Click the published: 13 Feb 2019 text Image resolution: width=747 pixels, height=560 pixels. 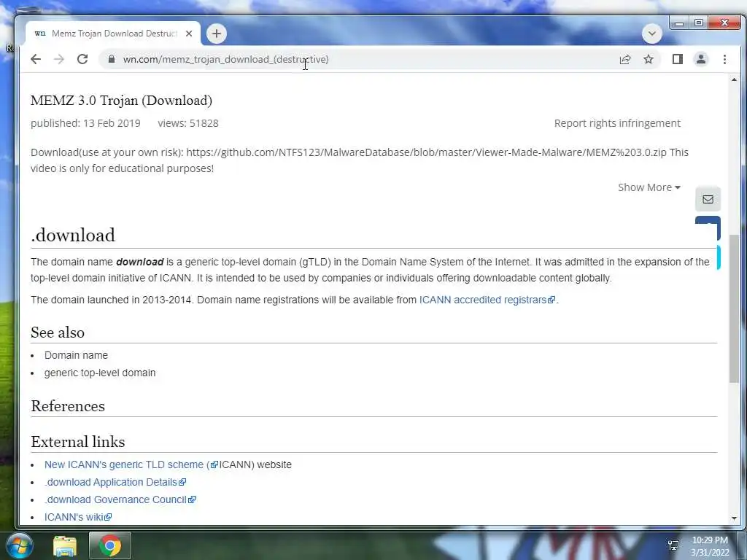pyautogui.click(x=86, y=122)
